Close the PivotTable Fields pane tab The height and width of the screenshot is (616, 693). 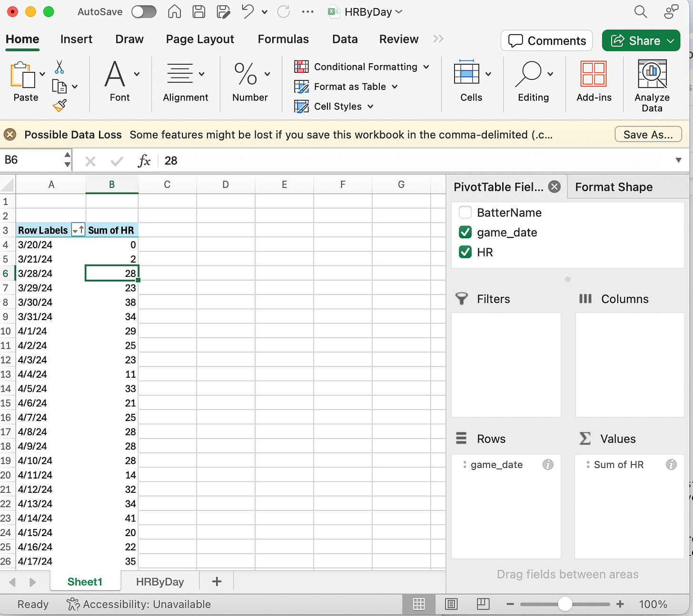[x=554, y=186]
